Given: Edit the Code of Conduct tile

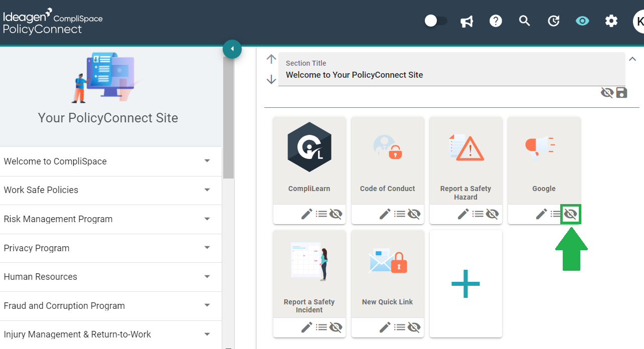Looking at the screenshot, I should click(x=385, y=214).
